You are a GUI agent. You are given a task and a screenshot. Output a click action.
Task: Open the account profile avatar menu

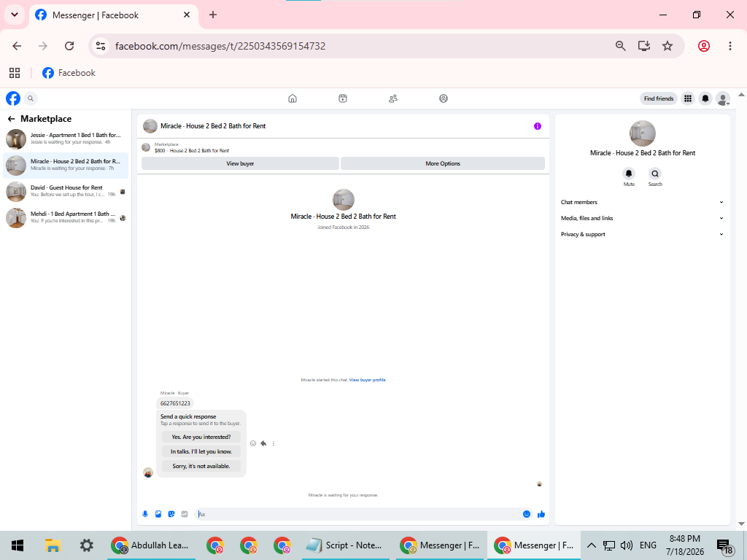pyautogui.click(x=723, y=98)
